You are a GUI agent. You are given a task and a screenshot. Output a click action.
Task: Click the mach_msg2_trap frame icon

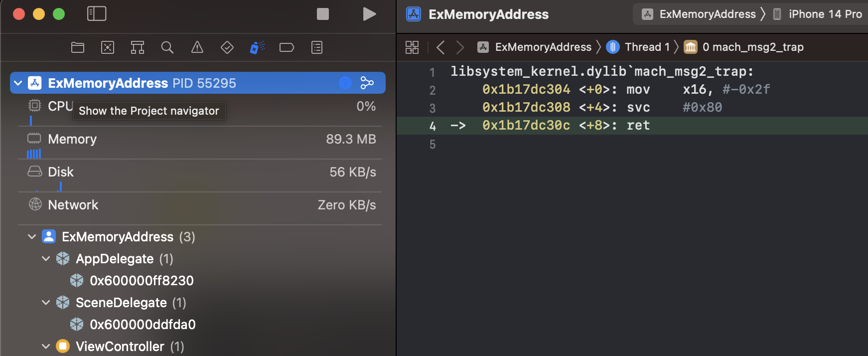691,47
